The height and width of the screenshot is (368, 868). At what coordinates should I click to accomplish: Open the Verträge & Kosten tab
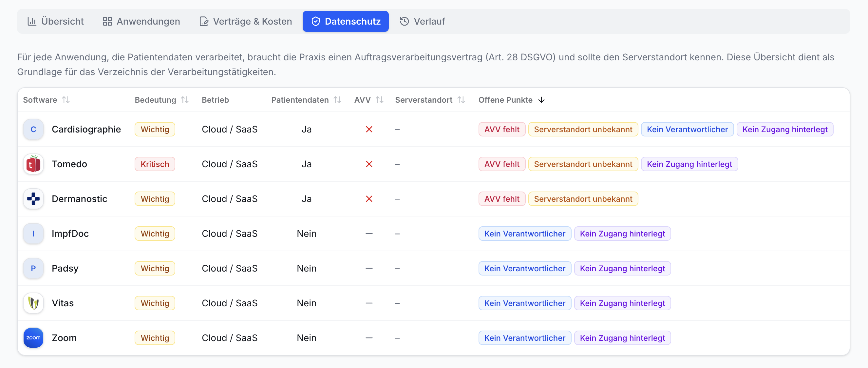[246, 21]
